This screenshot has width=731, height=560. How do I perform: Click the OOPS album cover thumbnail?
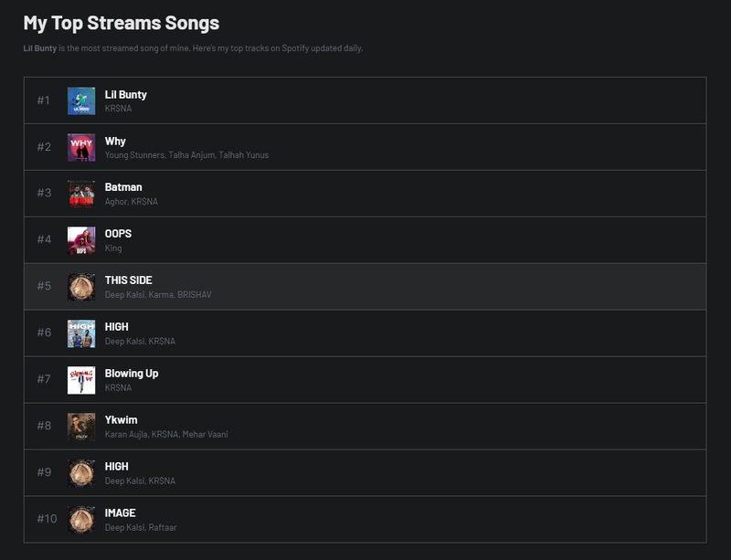pyautogui.click(x=81, y=240)
